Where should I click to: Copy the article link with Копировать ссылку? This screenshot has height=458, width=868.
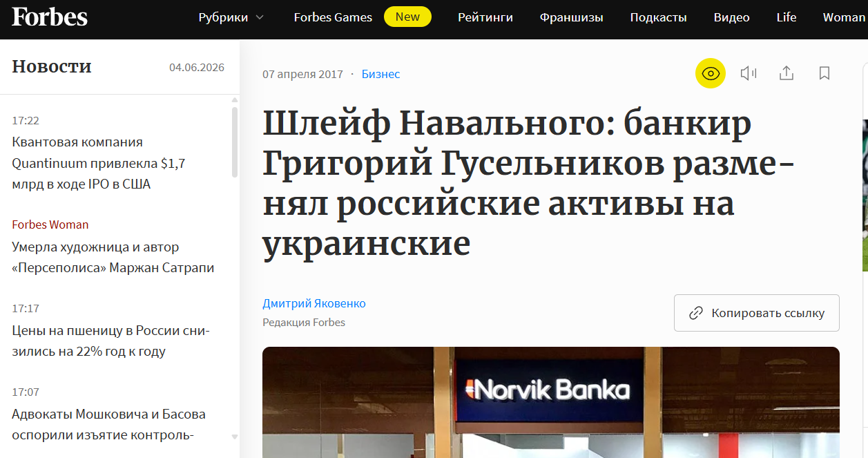pyautogui.click(x=757, y=313)
